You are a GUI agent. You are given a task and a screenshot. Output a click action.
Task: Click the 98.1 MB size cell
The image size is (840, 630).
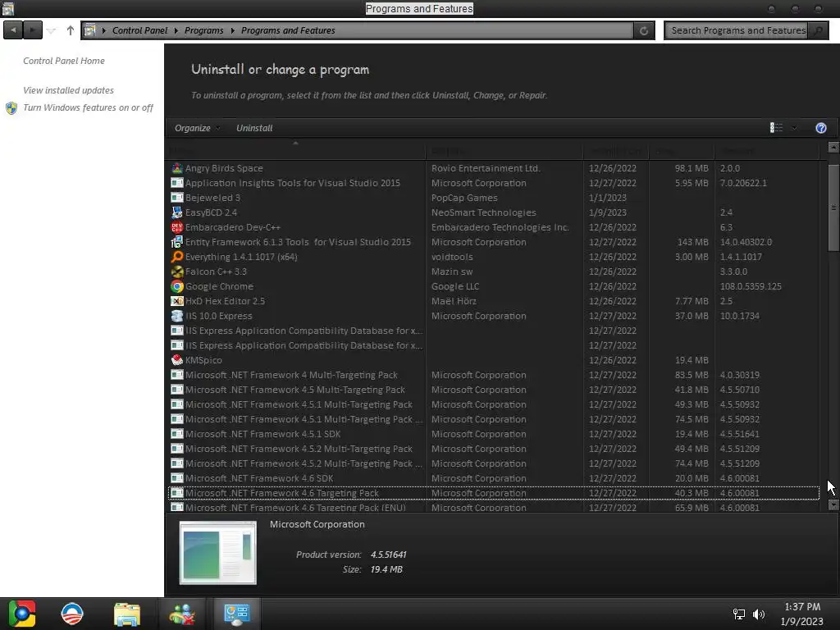tap(691, 168)
